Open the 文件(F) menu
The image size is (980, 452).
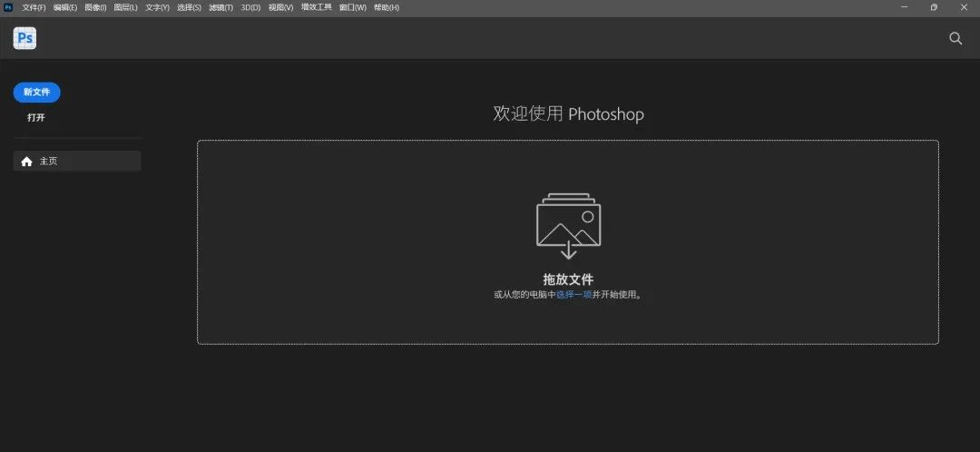(34, 7)
